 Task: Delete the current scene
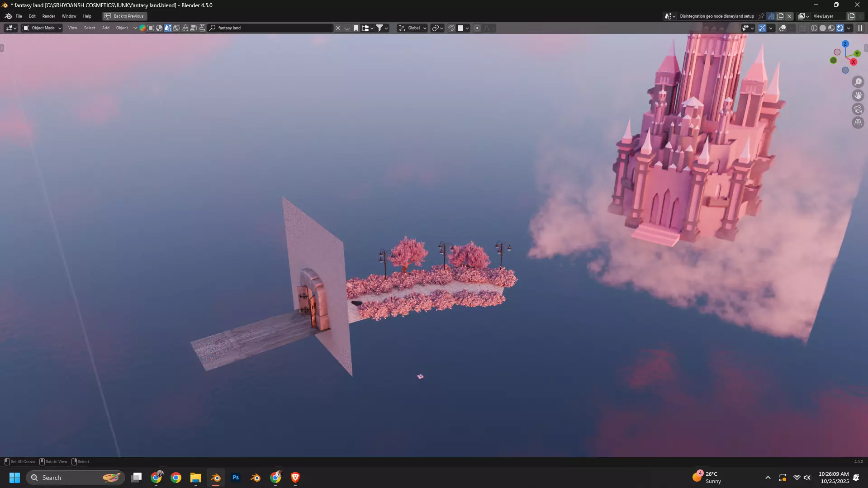[x=789, y=16]
